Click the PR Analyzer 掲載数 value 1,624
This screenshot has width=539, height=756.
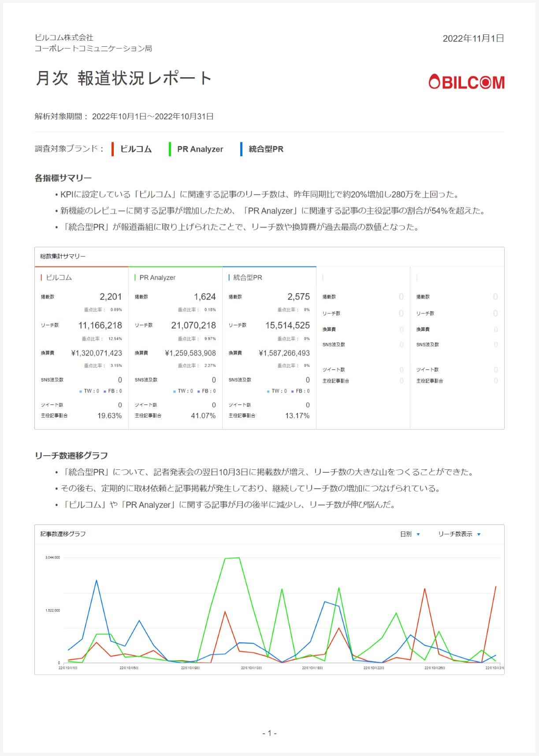pyautogui.click(x=205, y=297)
